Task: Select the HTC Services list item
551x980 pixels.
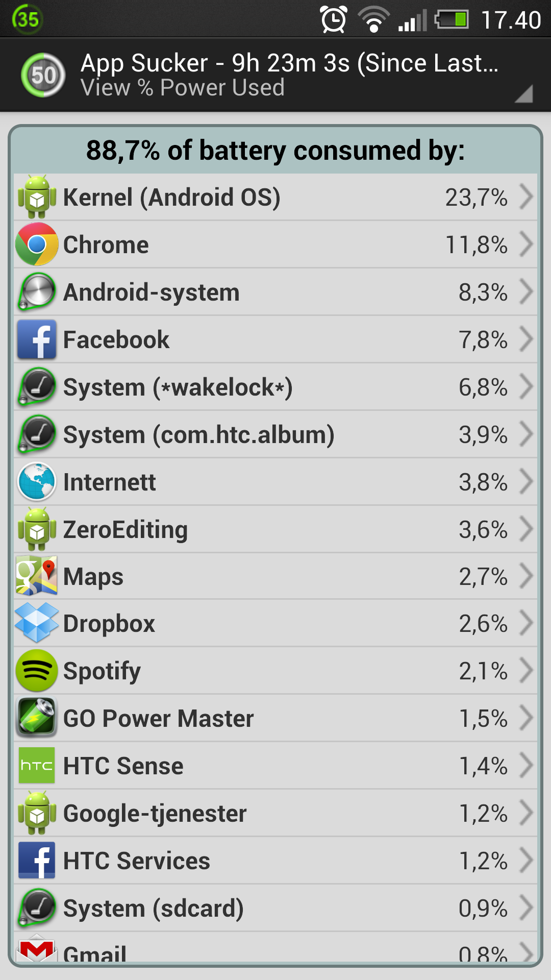Action: pyautogui.click(x=275, y=861)
